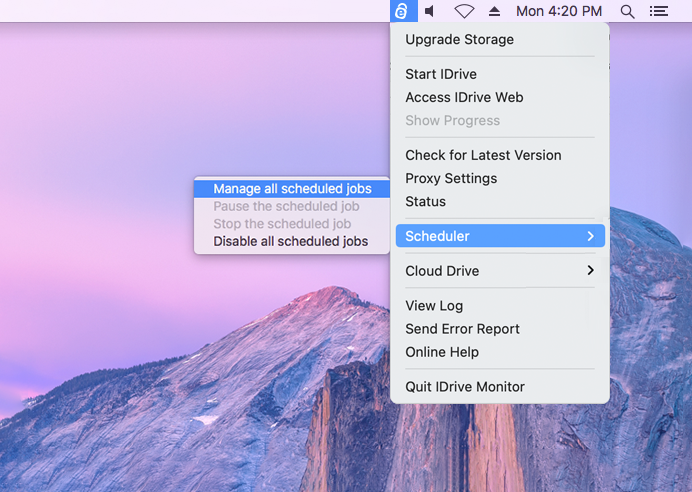Click the Mon 4:20 PM clock

coord(559,11)
